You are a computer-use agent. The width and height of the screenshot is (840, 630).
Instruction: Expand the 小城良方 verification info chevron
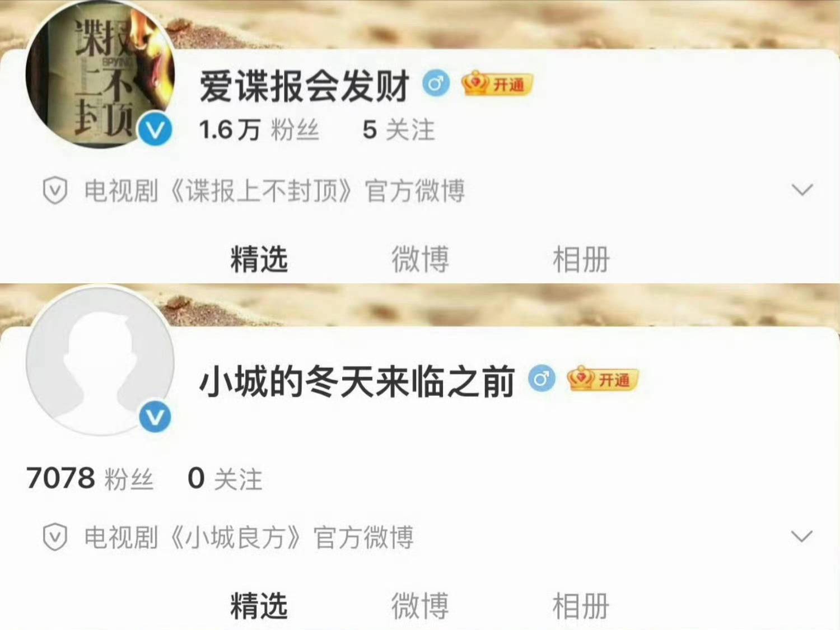click(802, 536)
